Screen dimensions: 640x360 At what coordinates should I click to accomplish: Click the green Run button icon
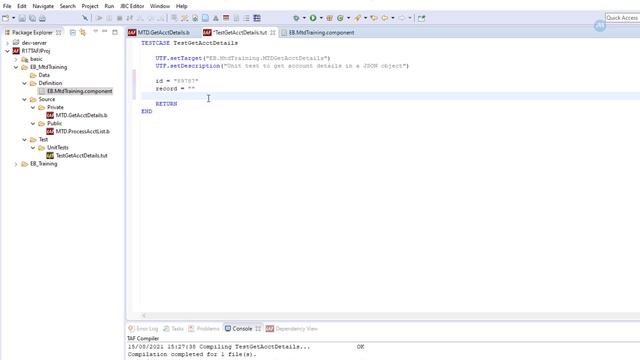(313, 18)
